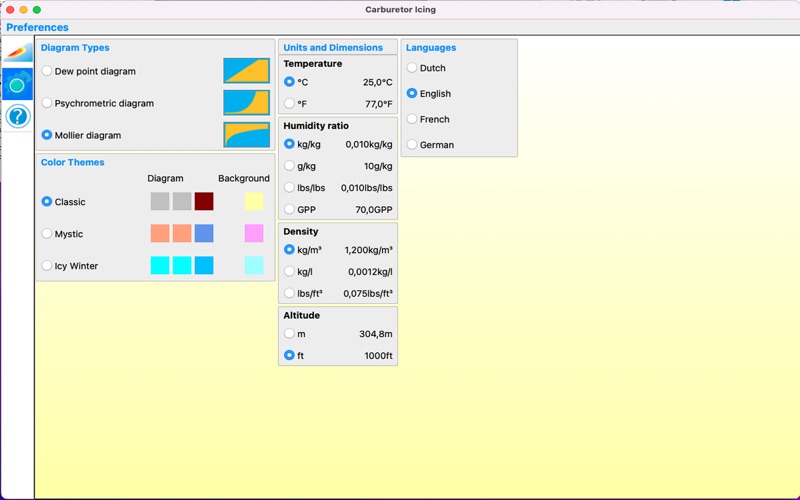This screenshot has height=500, width=800.
Task: Open the help question mark icon
Action: point(18,116)
